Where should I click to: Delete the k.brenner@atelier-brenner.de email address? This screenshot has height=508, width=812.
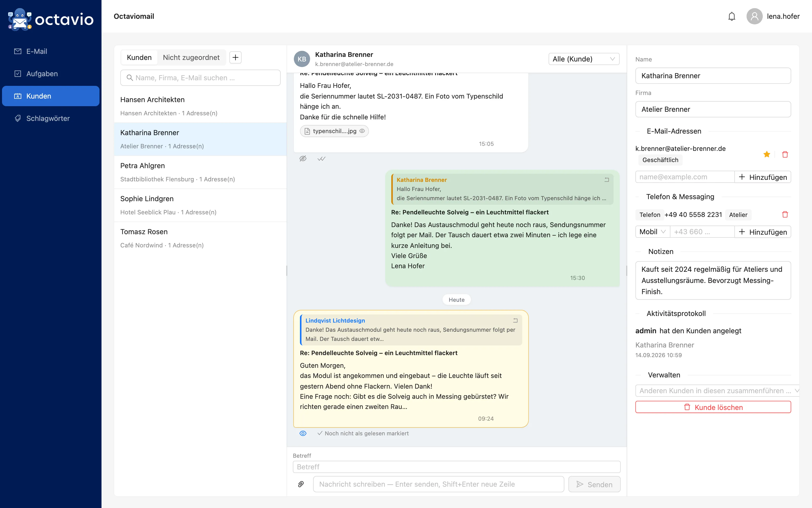785,154
